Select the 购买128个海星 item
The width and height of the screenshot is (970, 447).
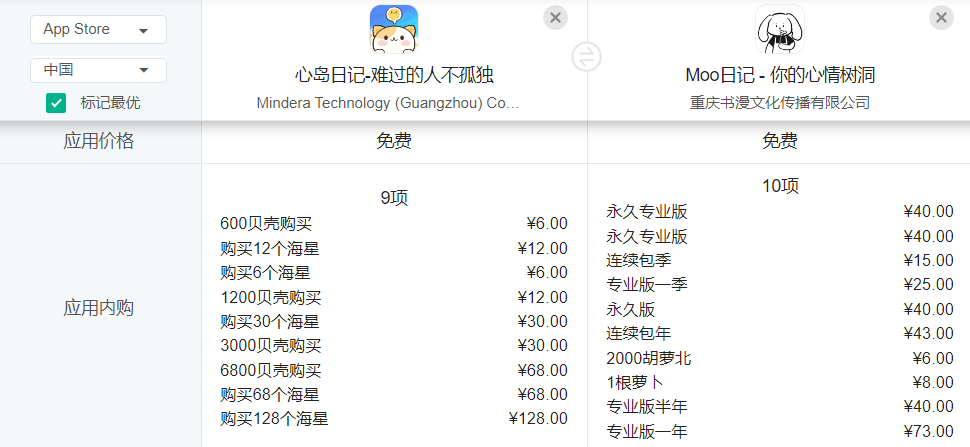[274, 419]
